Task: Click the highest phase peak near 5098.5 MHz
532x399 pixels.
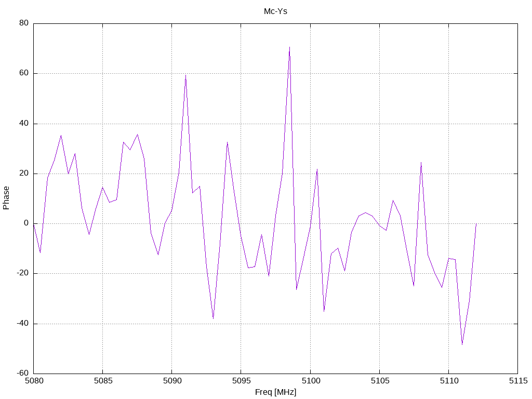Action: tap(289, 47)
